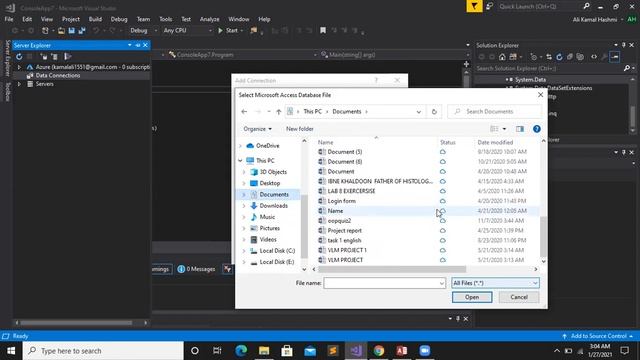The width and height of the screenshot is (640, 360).
Task: Click the help question mark in file dialog
Action: point(537,129)
